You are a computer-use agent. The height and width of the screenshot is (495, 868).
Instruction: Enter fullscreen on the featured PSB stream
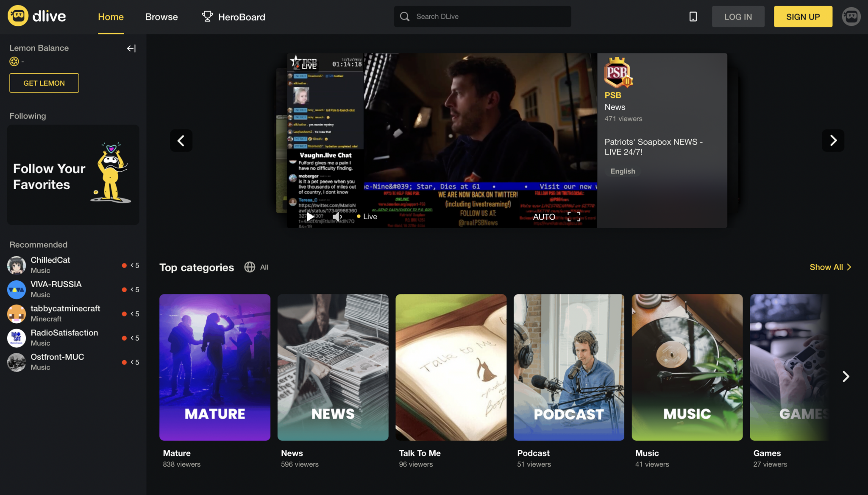pos(574,216)
